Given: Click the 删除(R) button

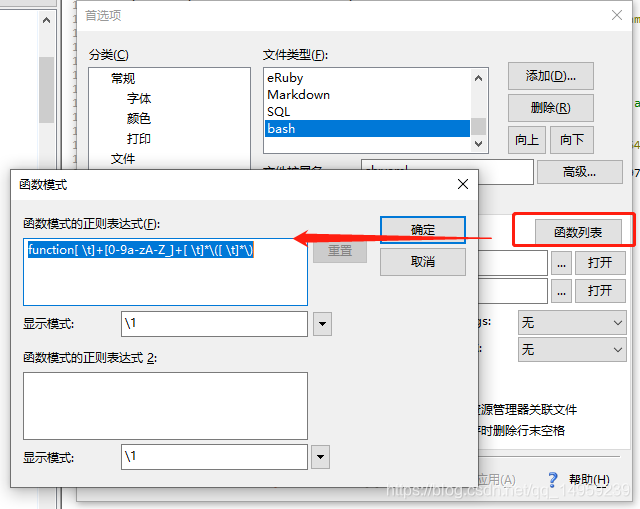Looking at the screenshot, I should (551, 108).
